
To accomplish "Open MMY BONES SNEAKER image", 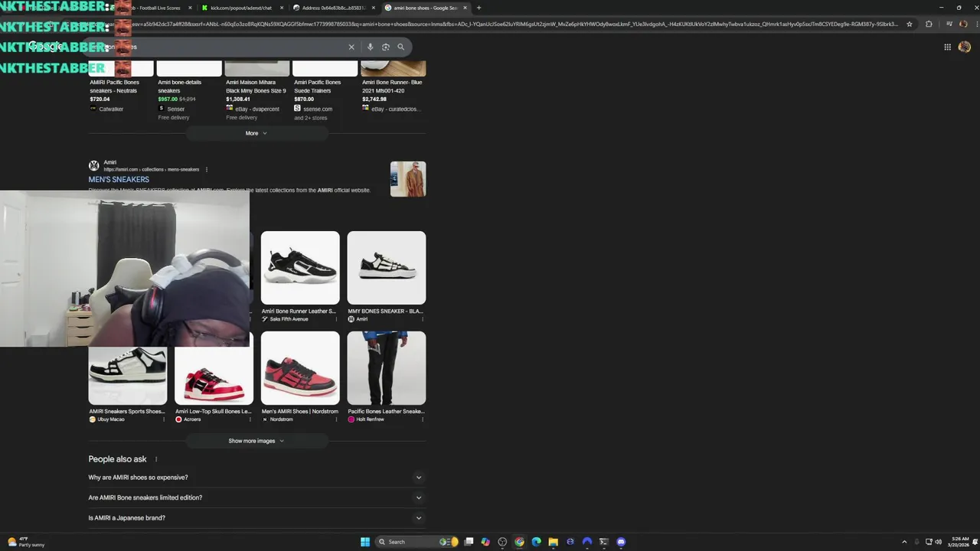I will [x=387, y=268].
